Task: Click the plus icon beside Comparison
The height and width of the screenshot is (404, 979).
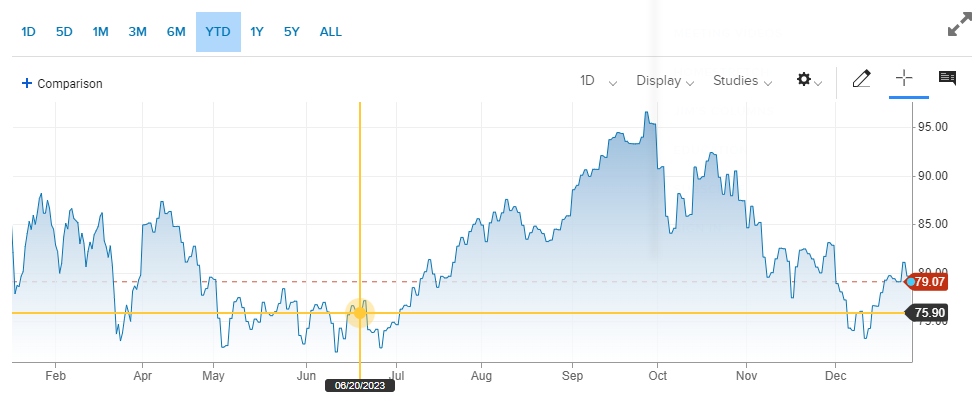Action: [27, 84]
